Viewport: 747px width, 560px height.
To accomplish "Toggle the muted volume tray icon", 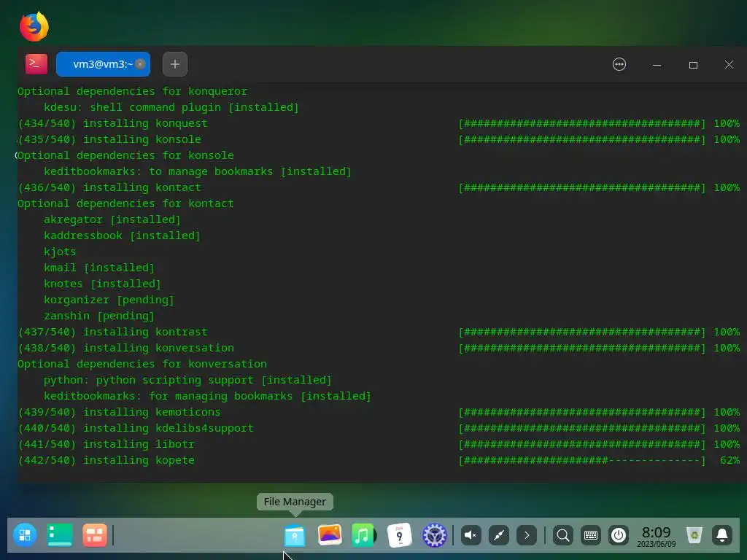I will pyautogui.click(x=471, y=535).
